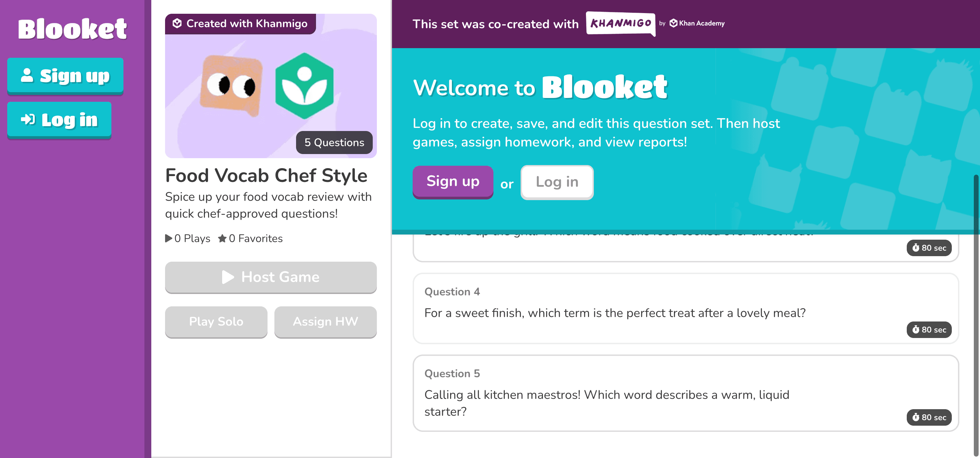Screen dimensions: 980x458
Task: Click the Khanmigo shield icon in the Created with badge
Action: click(177, 24)
